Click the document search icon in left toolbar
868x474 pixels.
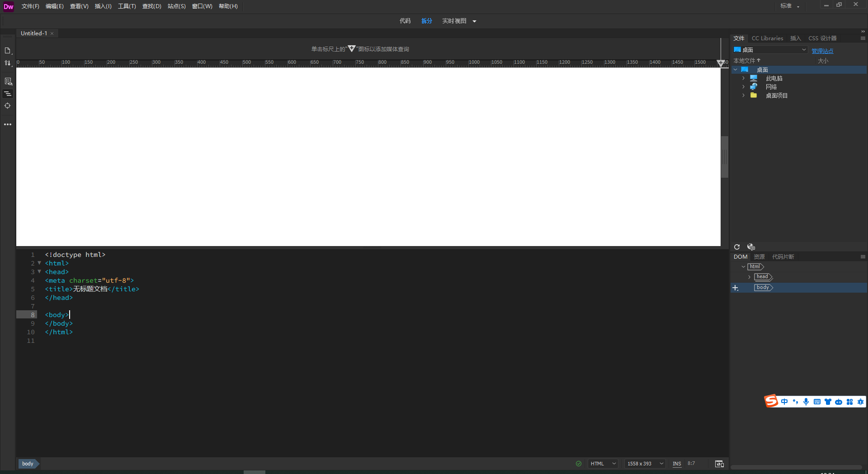[8, 81]
